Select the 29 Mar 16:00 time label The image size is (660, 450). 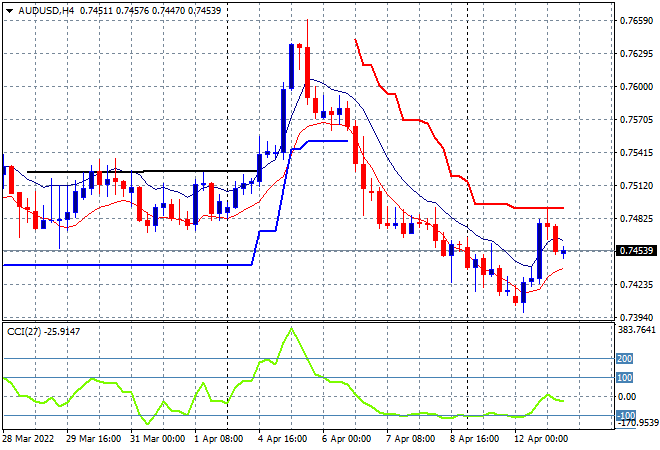pos(93,439)
